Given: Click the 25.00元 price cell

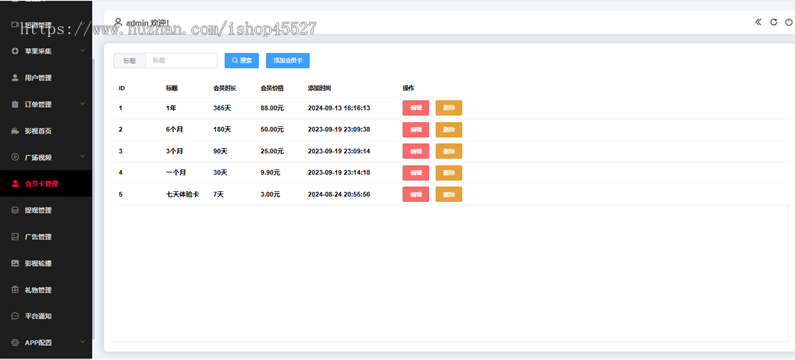Looking at the screenshot, I should click(x=272, y=151).
